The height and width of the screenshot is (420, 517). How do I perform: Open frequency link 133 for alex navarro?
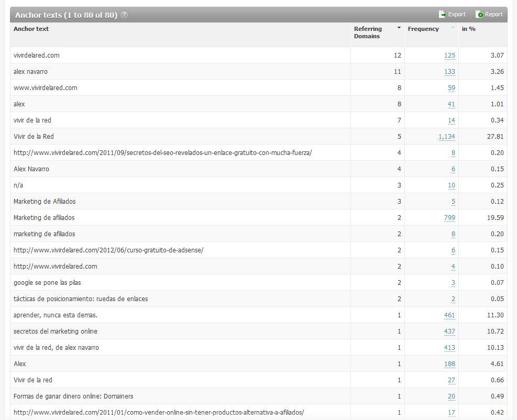[449, 72]
